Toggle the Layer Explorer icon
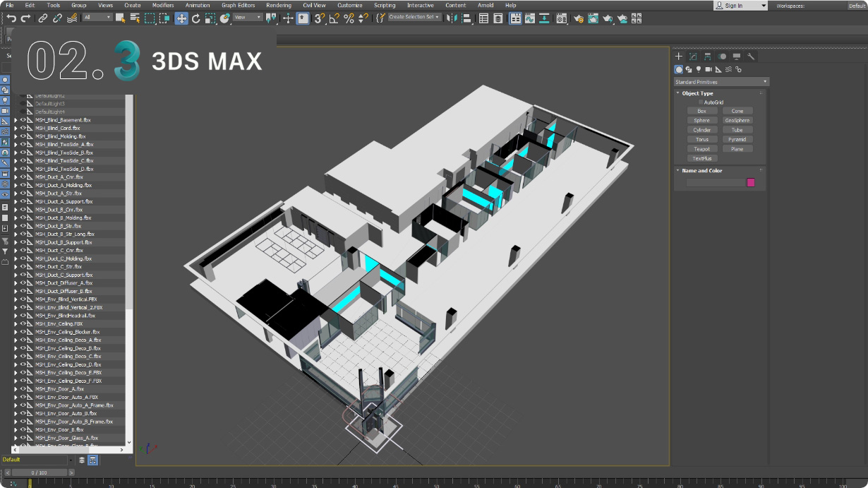 pos(498,18)
